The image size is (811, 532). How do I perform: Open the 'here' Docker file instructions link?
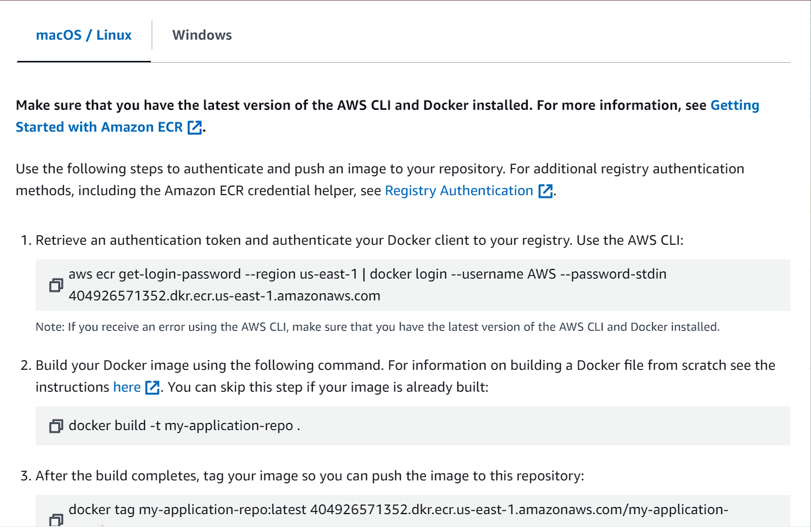tap(126, 387)
